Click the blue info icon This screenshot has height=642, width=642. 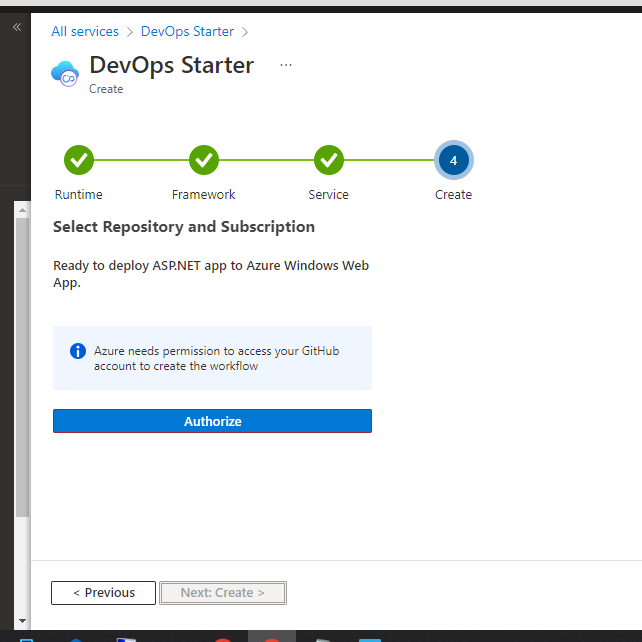tap(77, 351)
